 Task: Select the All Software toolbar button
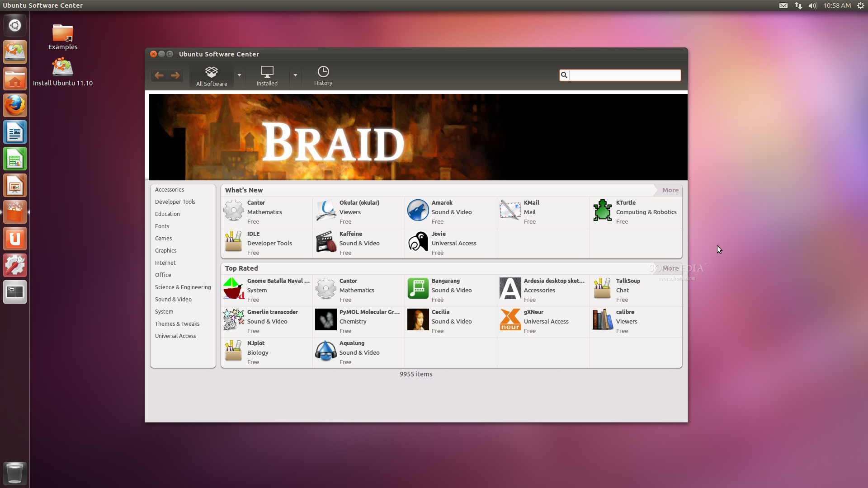[x=212, y=76]
